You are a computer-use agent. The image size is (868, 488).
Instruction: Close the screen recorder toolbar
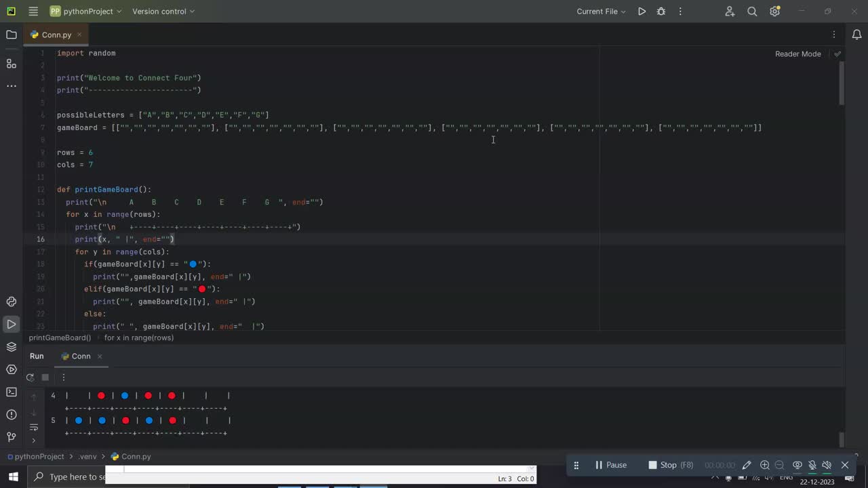pyautogui.click(x=845, y=465)
